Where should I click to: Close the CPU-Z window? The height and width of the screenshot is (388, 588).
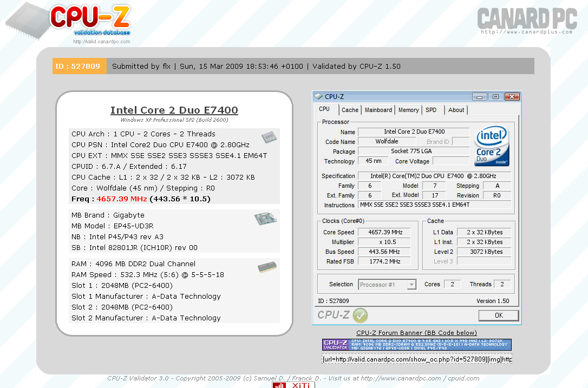point(512,97)
